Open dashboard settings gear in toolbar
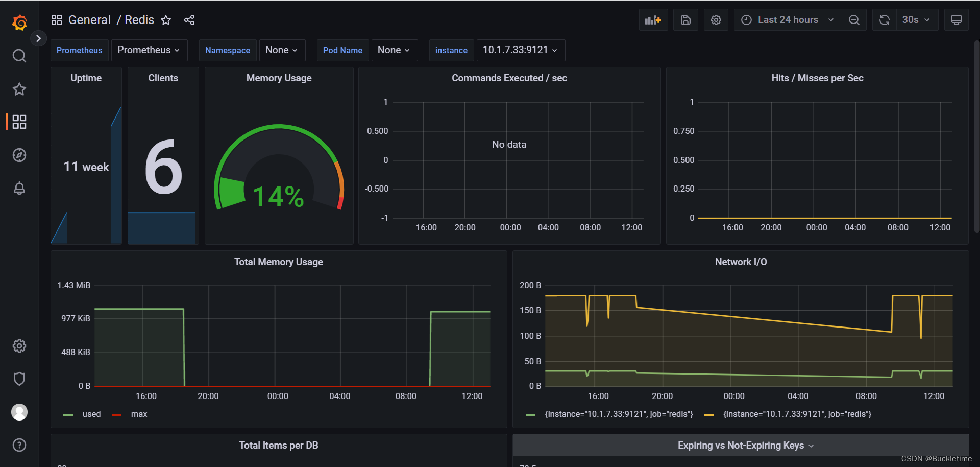This screenshot has height=467, width=980. point(716,20)
